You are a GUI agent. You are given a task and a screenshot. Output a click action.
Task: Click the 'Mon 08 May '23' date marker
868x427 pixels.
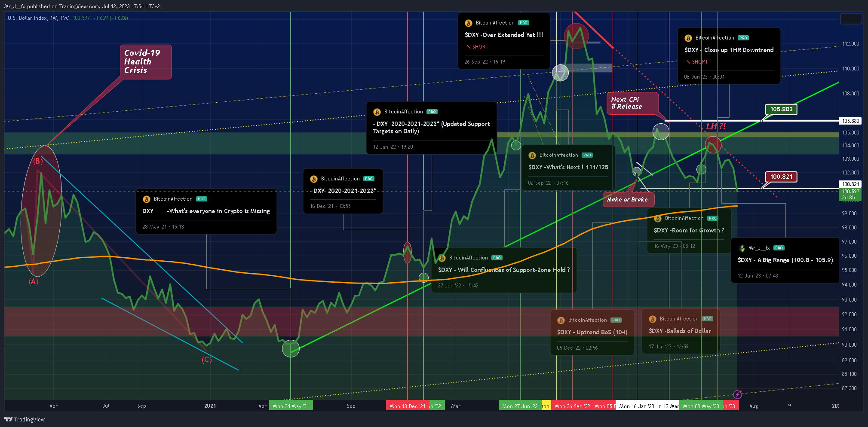[701, 406]
